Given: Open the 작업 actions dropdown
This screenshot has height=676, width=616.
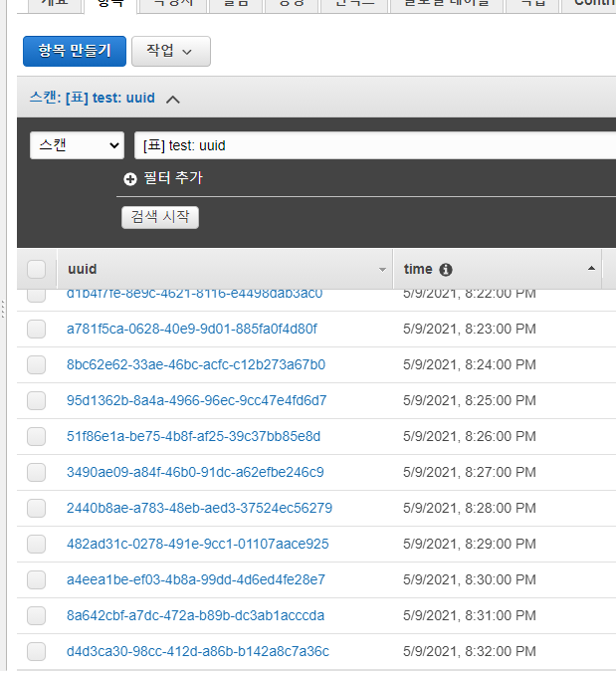Looking at the screenshot, I should click(170, 51).
